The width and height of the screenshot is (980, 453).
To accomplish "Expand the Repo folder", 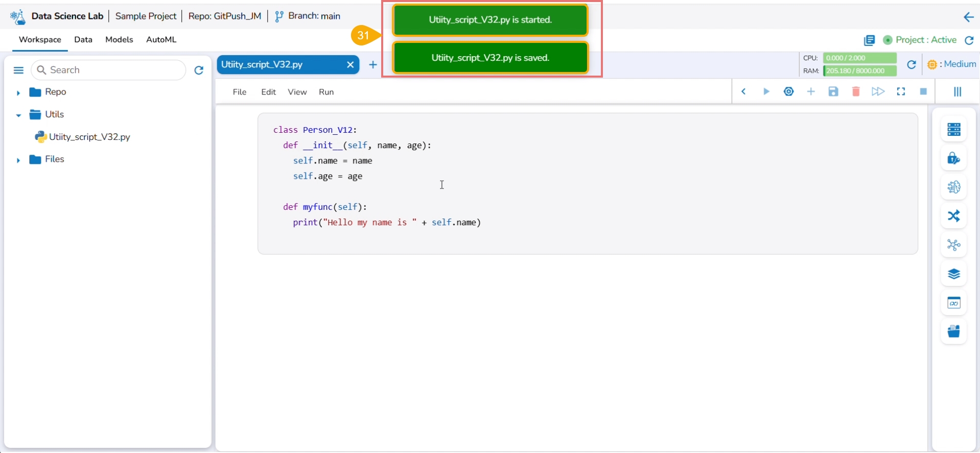I will pos(18,92).
